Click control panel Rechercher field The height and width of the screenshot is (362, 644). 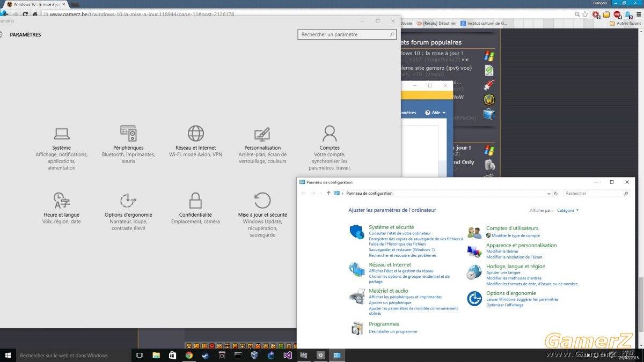tap(597, 193)
